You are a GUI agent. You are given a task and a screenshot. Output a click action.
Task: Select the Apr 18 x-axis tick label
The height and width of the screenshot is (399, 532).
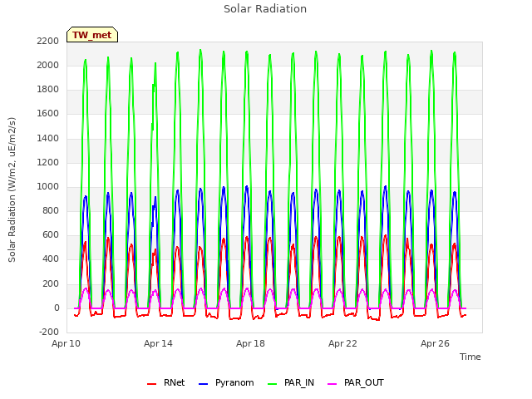250,343
